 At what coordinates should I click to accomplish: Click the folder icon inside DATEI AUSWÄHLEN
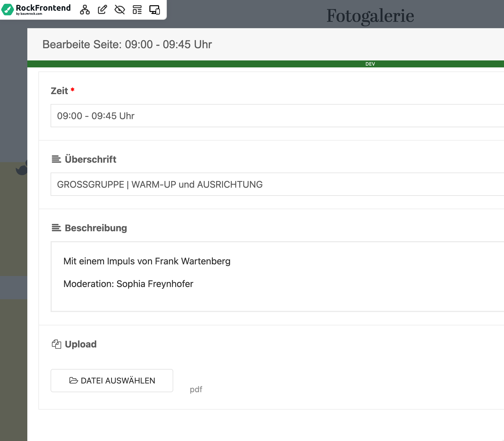pyautogui.click(x=74, y=381)
